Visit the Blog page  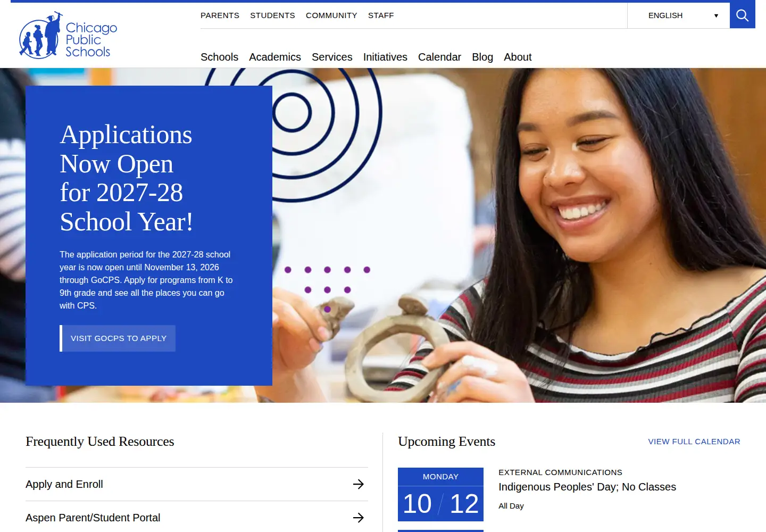(x=482, y=57)
